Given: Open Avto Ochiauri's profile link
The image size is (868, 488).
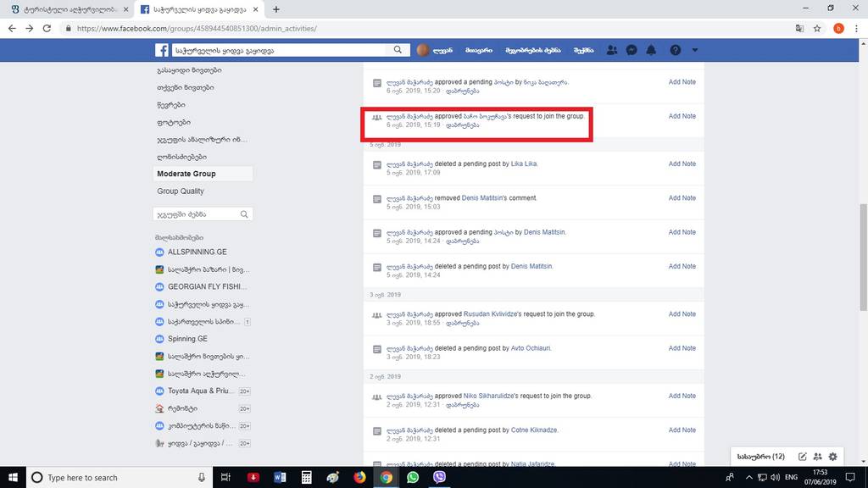Looking at the screenshot, I should click(x=531, y=348).
